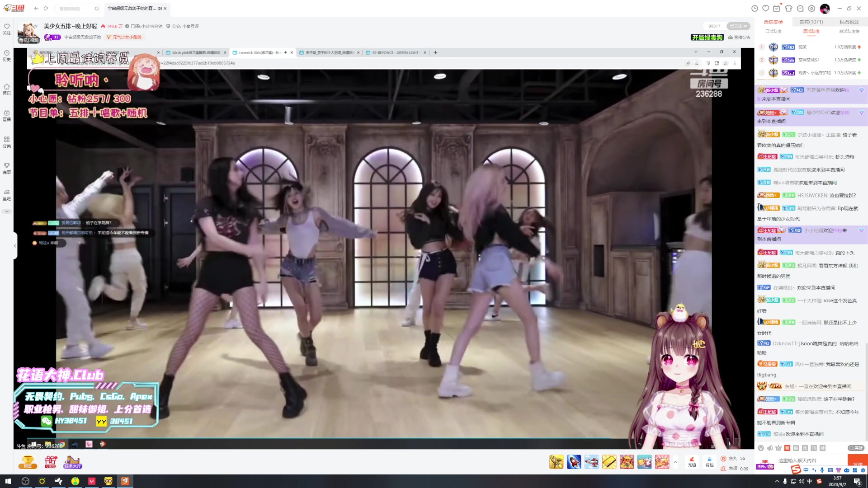
Task: Open 直播公告 stream announcement
Action: coord(739,38)
